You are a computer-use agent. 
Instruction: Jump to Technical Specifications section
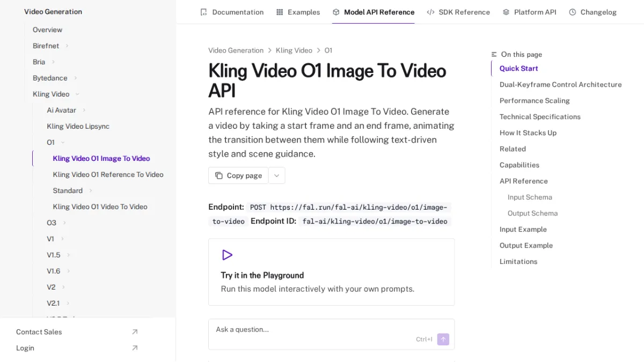540,116
